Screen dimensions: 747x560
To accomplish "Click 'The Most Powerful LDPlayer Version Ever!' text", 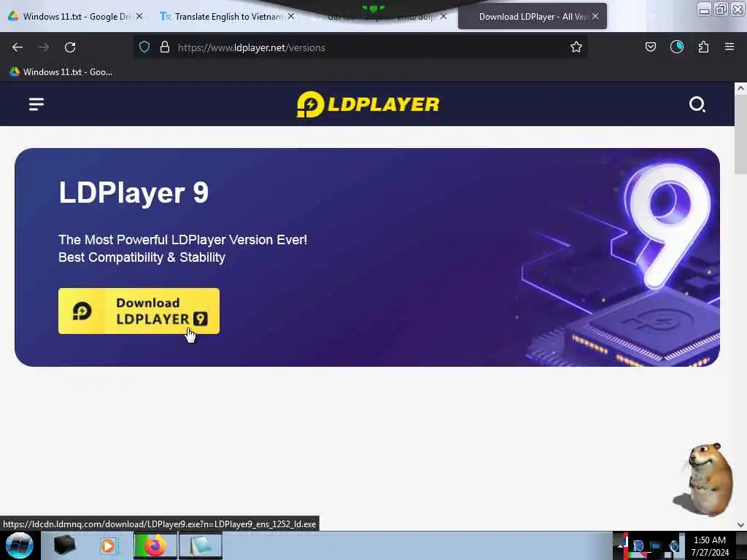I will pos(182,239).
